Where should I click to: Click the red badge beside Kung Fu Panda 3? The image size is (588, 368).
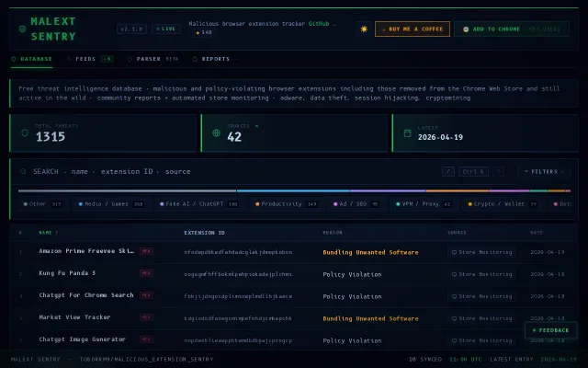click(146, 273)
